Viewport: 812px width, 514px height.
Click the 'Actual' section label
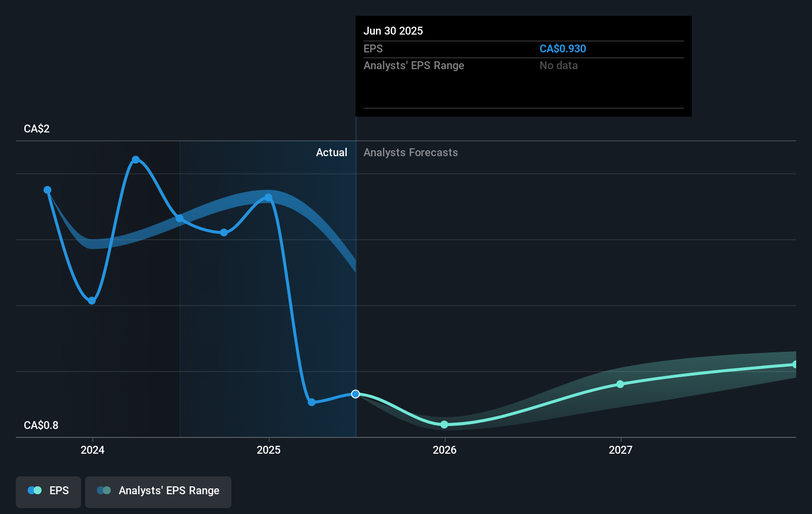pyautogui.click(x=331, y=153)
